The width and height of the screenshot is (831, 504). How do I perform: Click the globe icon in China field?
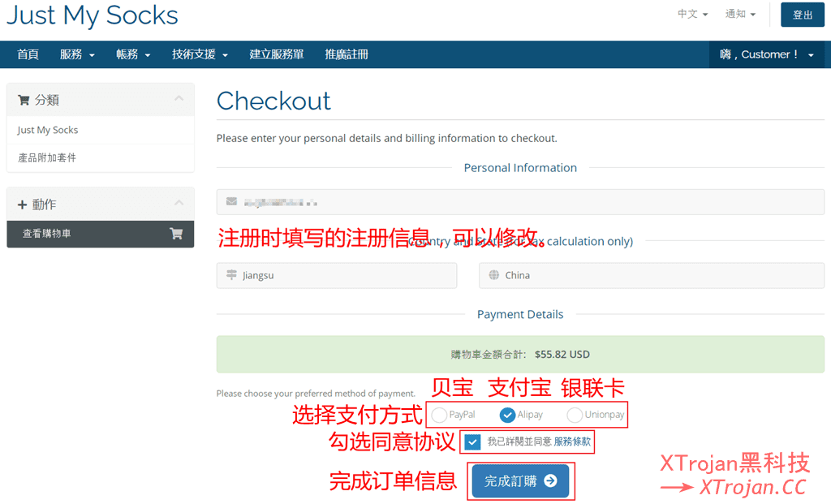[494, 275]
